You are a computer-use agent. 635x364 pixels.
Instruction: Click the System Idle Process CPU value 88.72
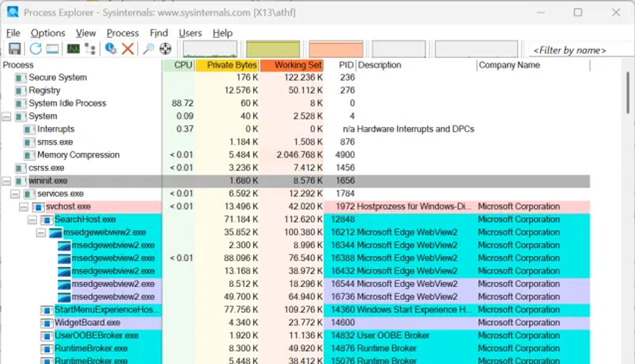[183, 104]
